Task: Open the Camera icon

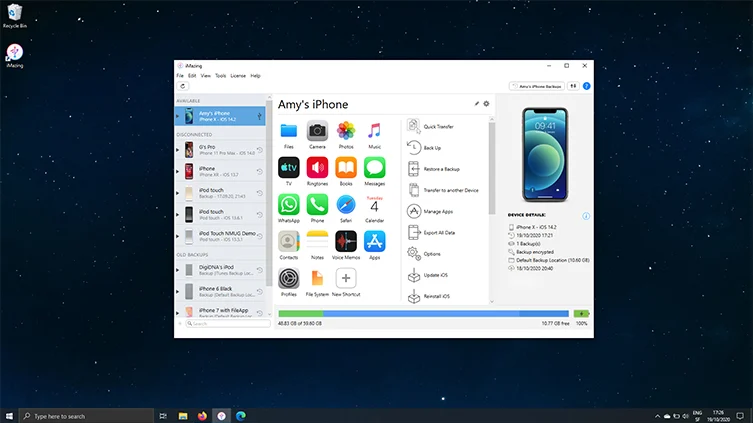Action: point(317,131)
